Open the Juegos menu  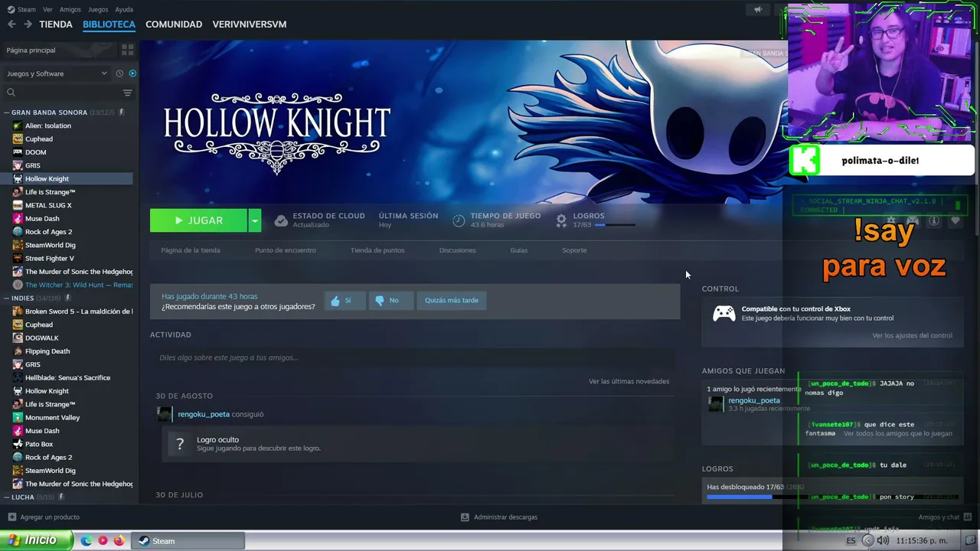98,10
